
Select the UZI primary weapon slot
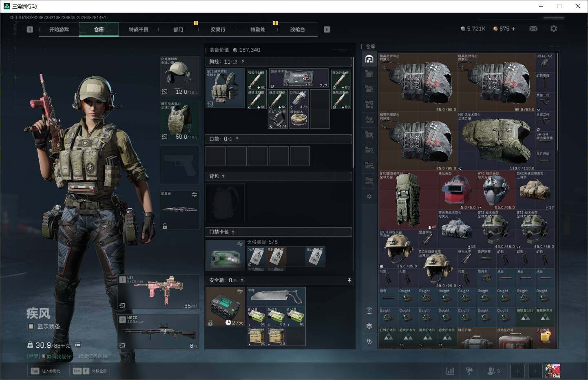158,292
